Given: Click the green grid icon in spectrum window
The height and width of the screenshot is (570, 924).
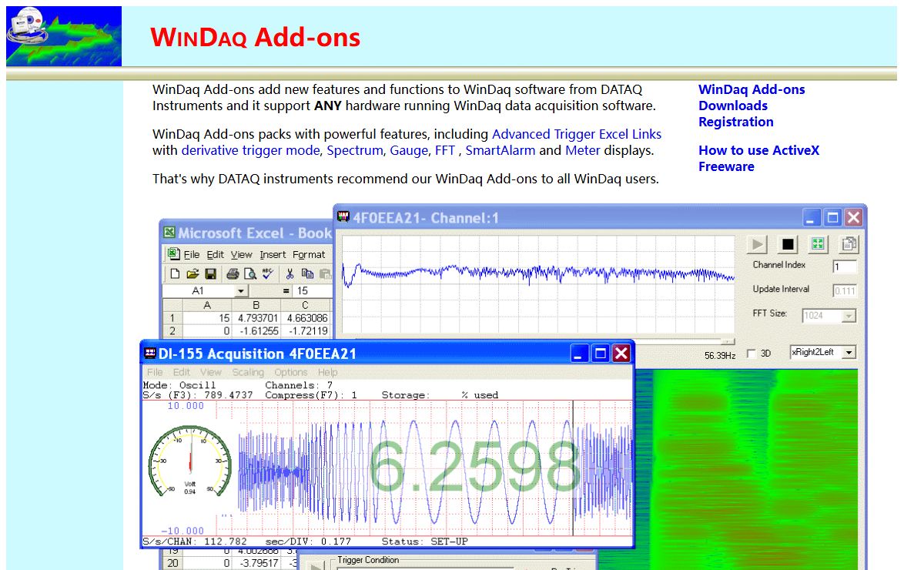Looking at the screenshot, I should coord(818,244).
